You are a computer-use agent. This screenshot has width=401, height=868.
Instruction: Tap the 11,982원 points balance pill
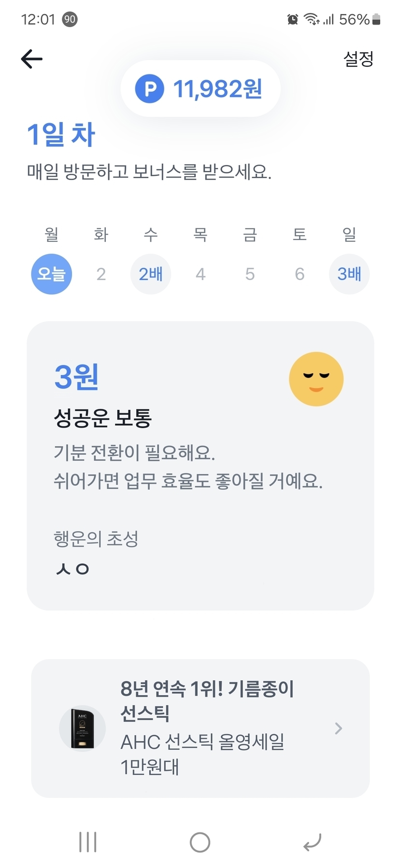(x=200, y=89)
